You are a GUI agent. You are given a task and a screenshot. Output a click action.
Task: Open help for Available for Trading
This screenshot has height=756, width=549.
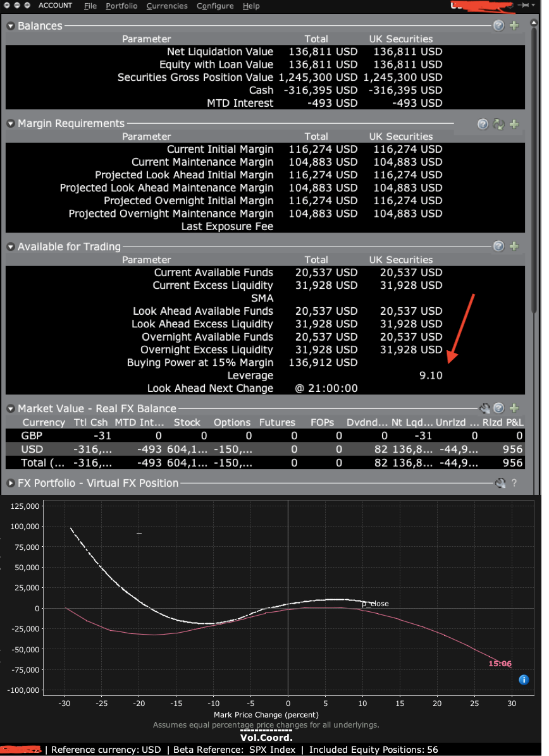[x=498, y=247]
